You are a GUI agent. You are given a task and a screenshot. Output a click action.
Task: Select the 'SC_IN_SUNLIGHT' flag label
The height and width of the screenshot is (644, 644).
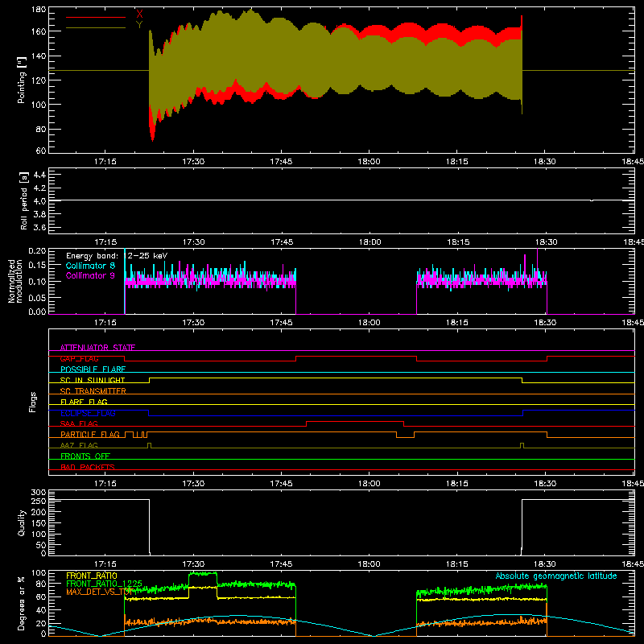93,380
